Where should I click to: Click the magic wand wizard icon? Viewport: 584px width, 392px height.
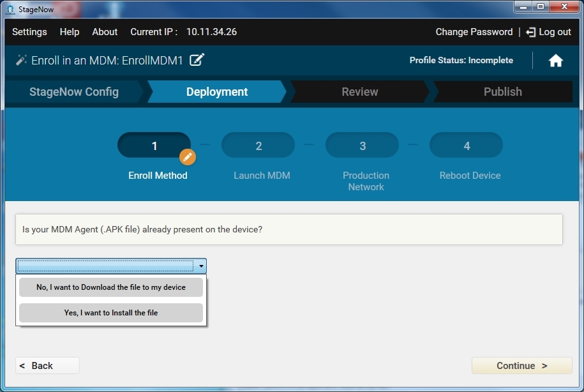pos(21,61)
